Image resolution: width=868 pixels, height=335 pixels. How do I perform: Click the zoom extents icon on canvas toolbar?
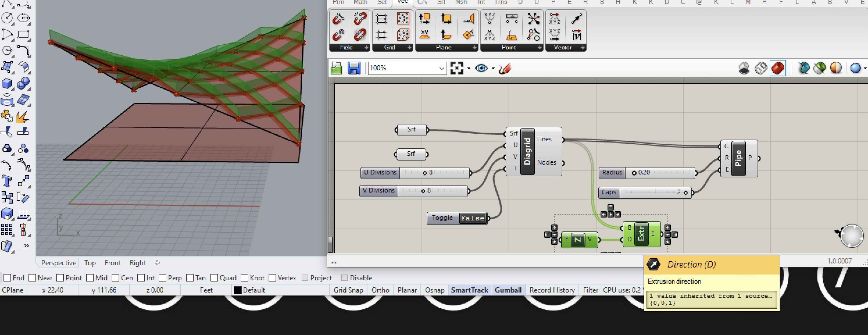pos(457,68)
